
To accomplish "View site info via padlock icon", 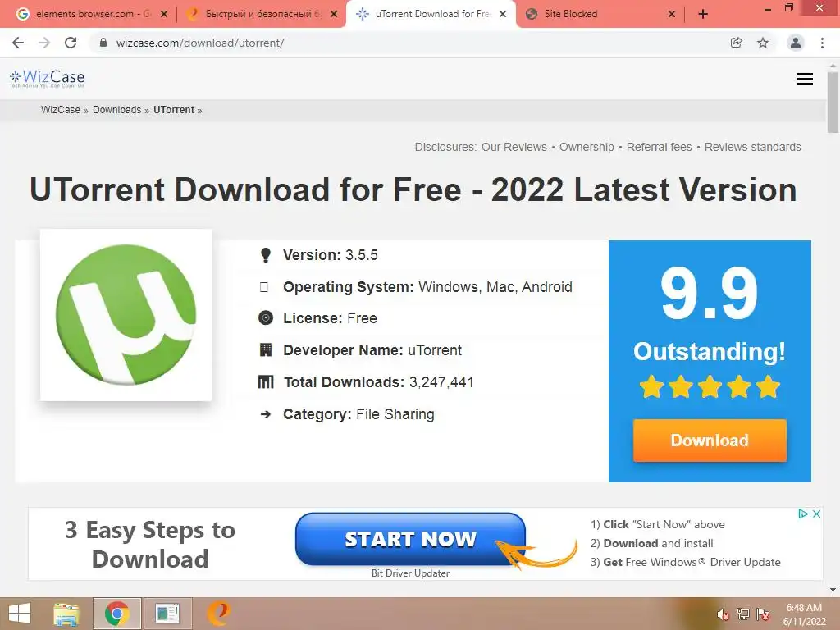I will [x=103, y=43].
